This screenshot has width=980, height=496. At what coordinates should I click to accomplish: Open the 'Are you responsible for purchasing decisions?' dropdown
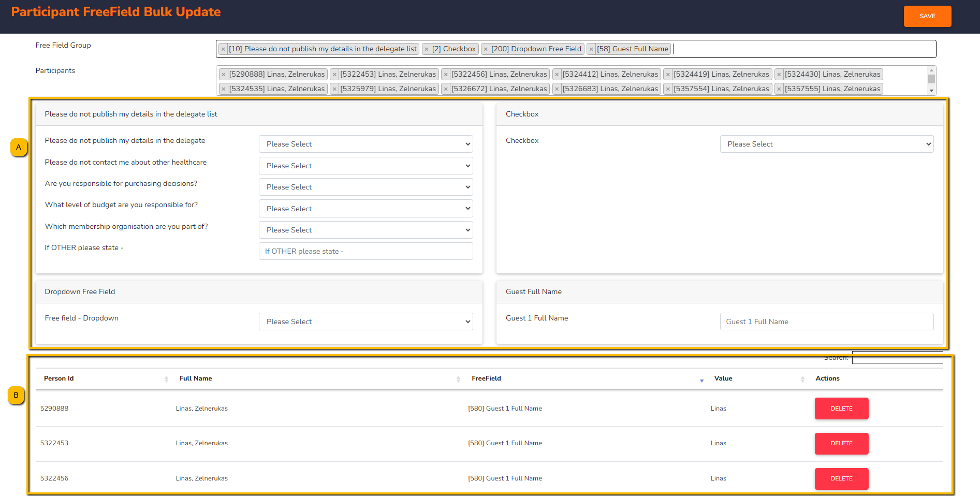tap(365, 187)
